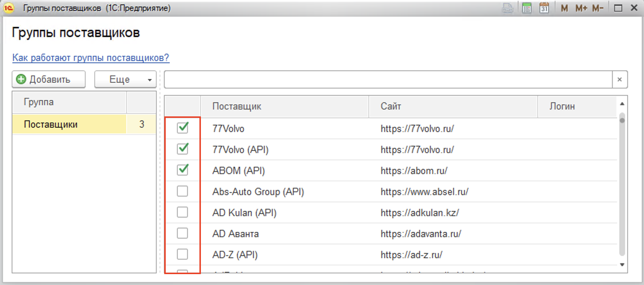Open link Как работают группы поставщиков?
Viewport: 644px width, 285px height.
coord(91,58)
